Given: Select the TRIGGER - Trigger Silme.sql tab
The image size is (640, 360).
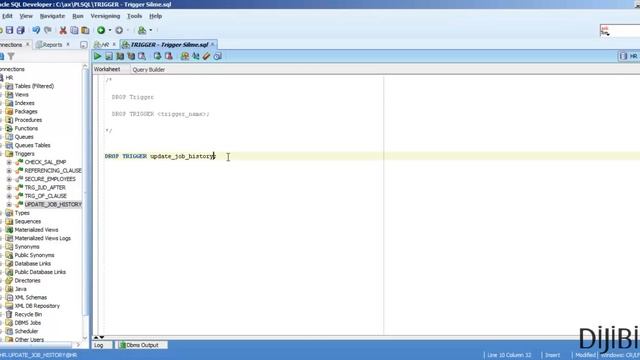Looking at the screenshot, I should pyautogui.click(x=169, y=44).
